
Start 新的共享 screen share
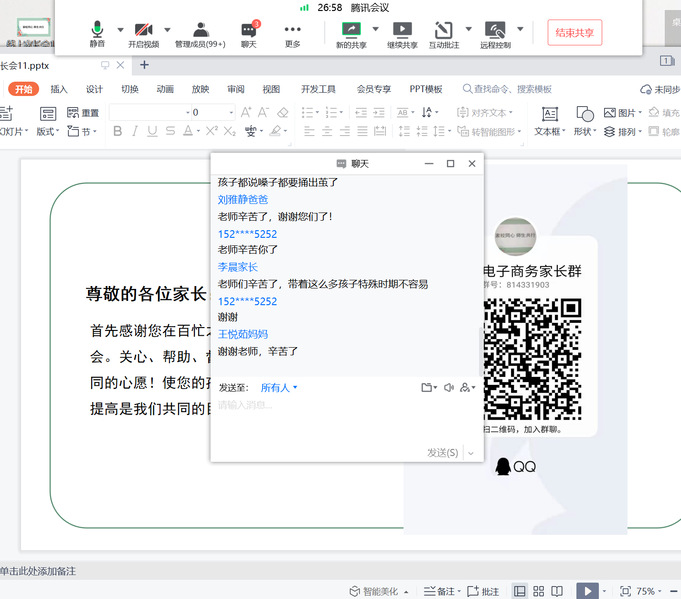(x=350, y=30)
